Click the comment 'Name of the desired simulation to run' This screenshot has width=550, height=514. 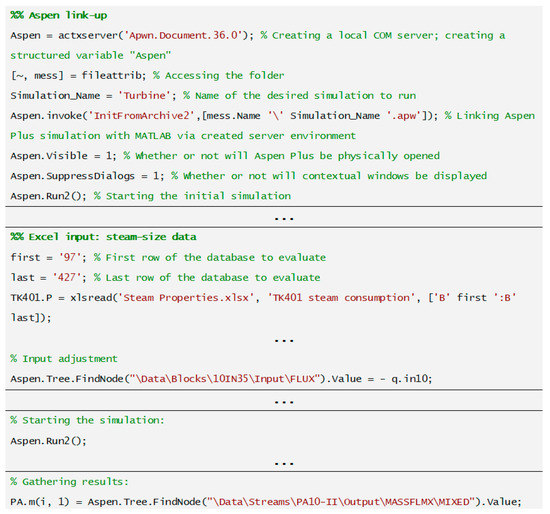(x=306, y=96)
